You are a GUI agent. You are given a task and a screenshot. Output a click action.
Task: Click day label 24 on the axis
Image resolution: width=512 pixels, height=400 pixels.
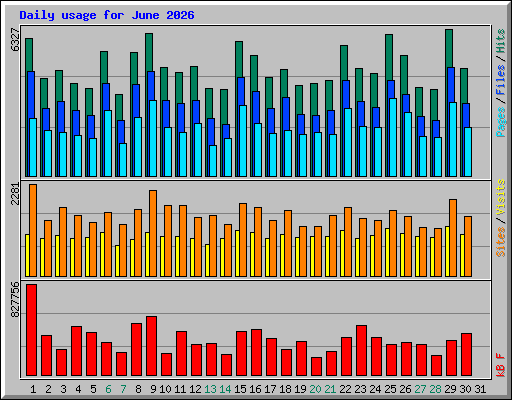(375, 389)
